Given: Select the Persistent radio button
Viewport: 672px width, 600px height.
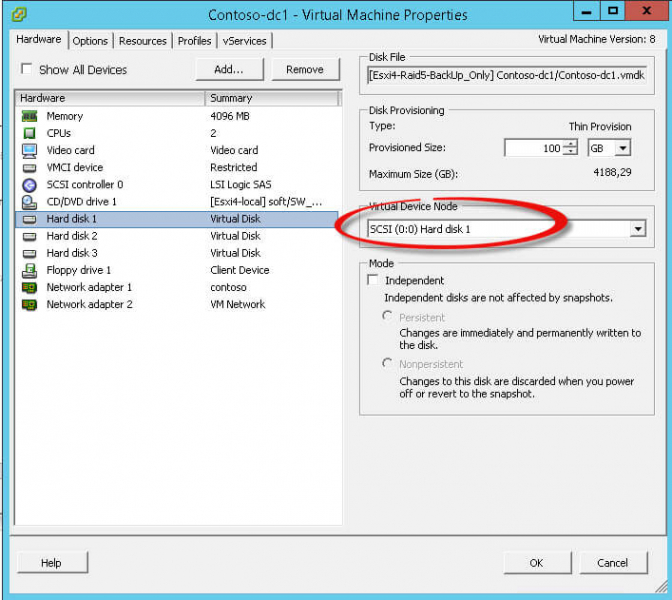Looking at the screenshot, I should pos(388,316).
